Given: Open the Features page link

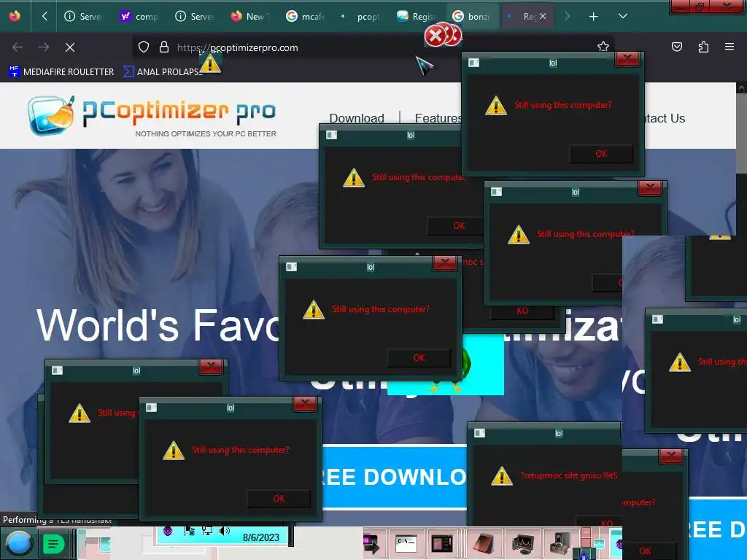Looking at the screenshot, I should (x=438, y=118).
